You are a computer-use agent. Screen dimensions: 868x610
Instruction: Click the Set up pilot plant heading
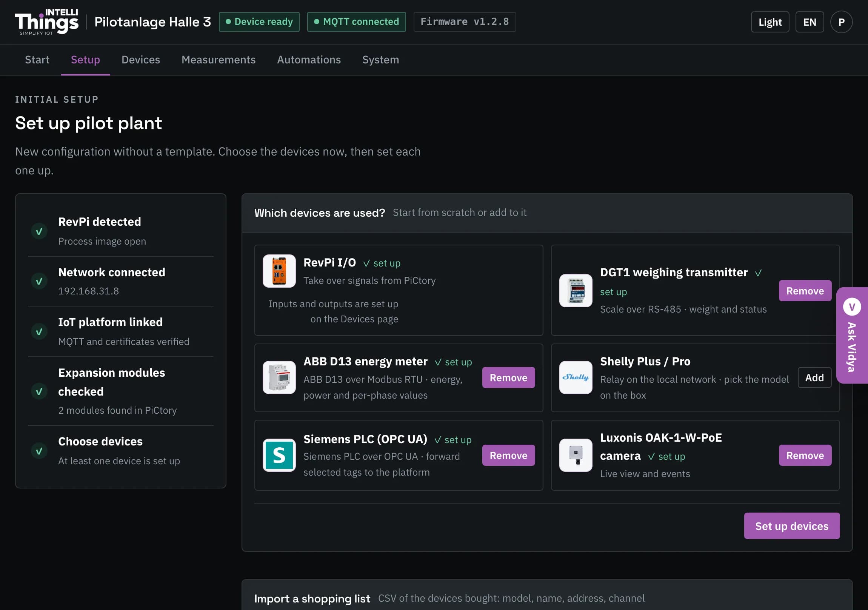tap(88, 123)
